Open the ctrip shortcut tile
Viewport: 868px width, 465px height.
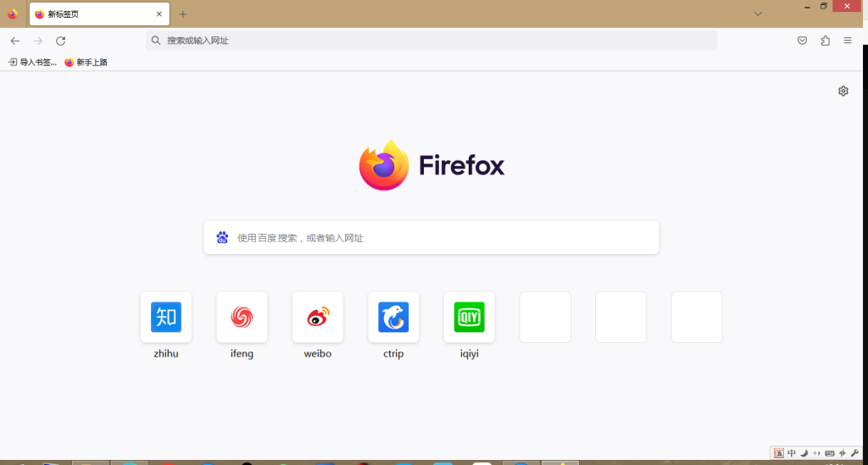[393, 317]
